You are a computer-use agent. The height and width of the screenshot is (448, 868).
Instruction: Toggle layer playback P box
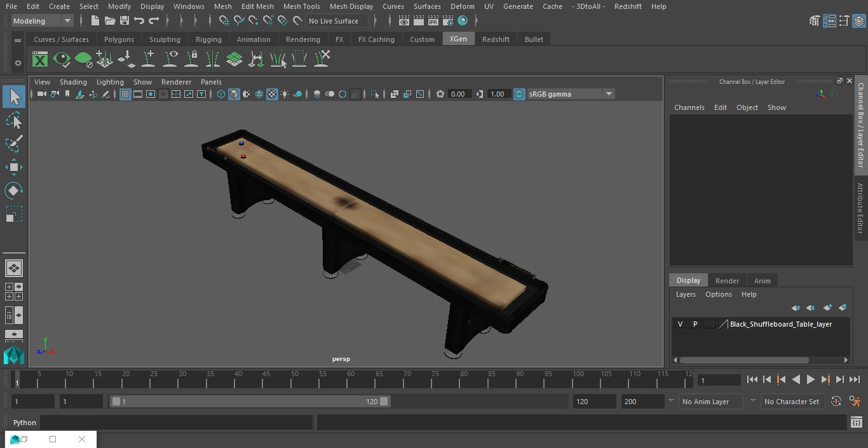[695, 324]
